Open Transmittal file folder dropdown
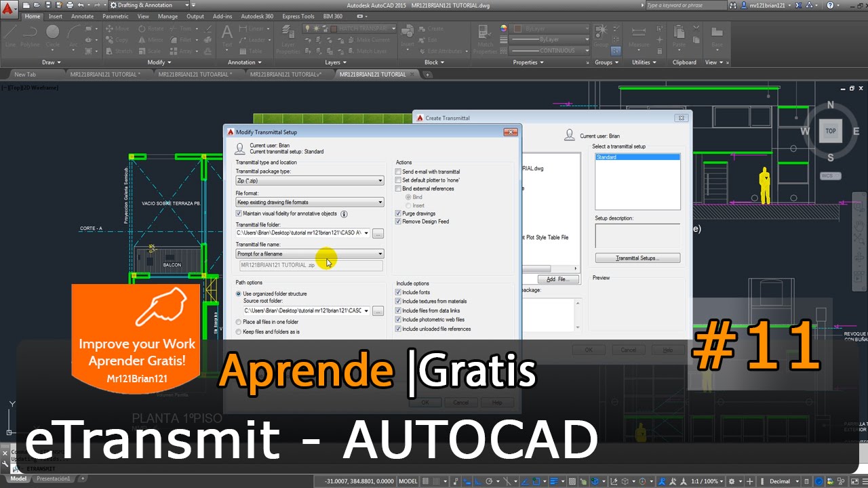Image resolution: width=868 pixels, height=488 pixels. click(367, 233)
